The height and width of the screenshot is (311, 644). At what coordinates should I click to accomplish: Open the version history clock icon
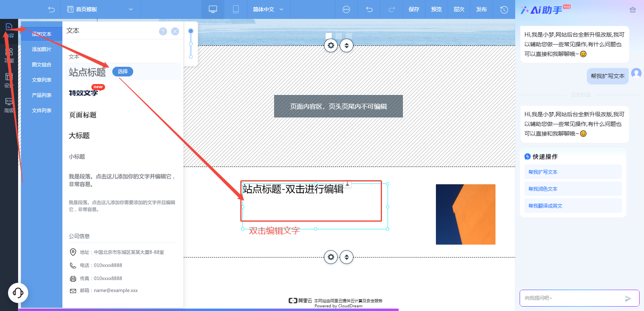(x=504, y=9)
